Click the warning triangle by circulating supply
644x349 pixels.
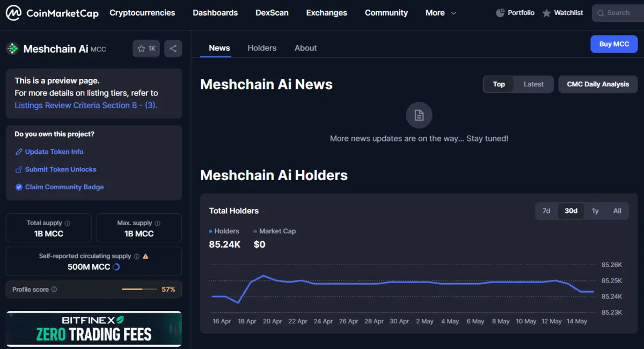(145, 256)
